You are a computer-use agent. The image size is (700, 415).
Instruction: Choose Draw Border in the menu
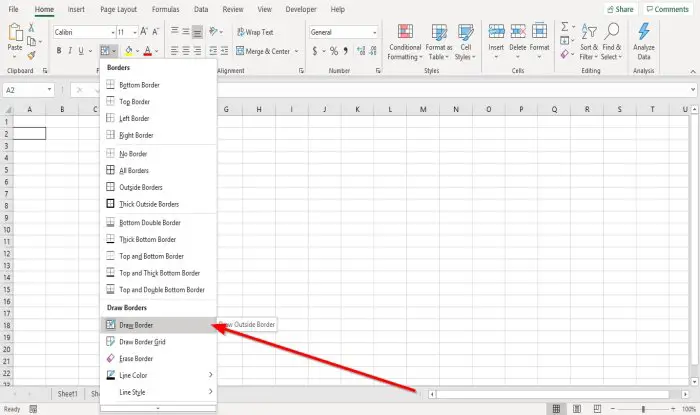point(158,325)
